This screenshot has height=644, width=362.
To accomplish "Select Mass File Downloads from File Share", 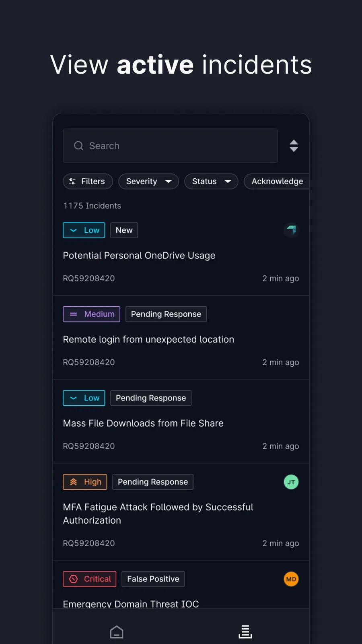I will [143, 423].
